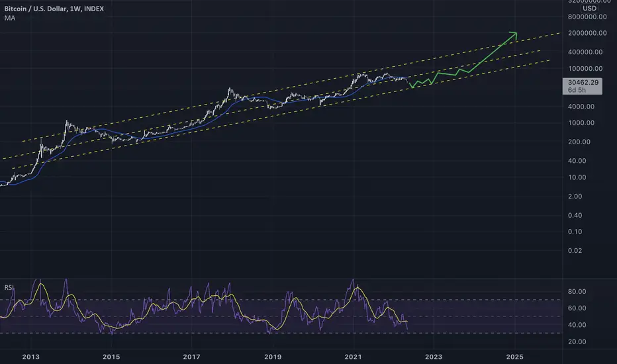
Task: Click the 0.02 price axis label
Action: pos(575,250)
